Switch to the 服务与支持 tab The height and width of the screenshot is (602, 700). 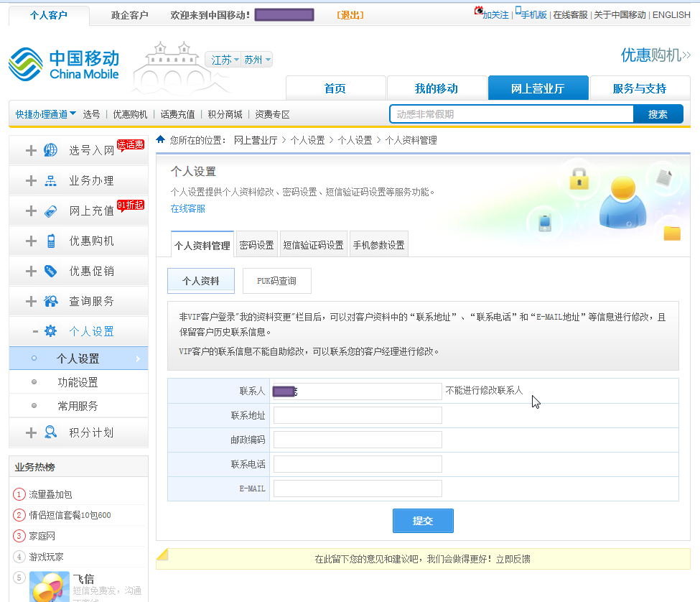pos(640,88)
